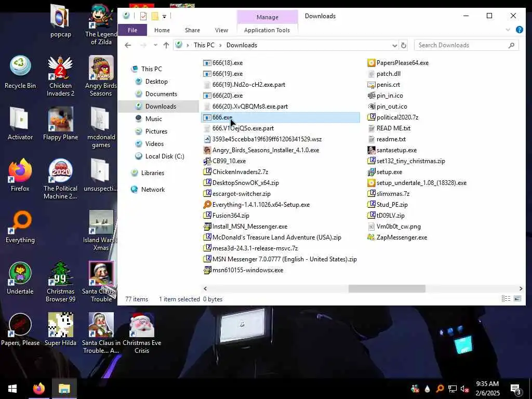This screenshot has height=399, width=532.
Task: Click the chevron after This PC in address
Action: (220, 45)
